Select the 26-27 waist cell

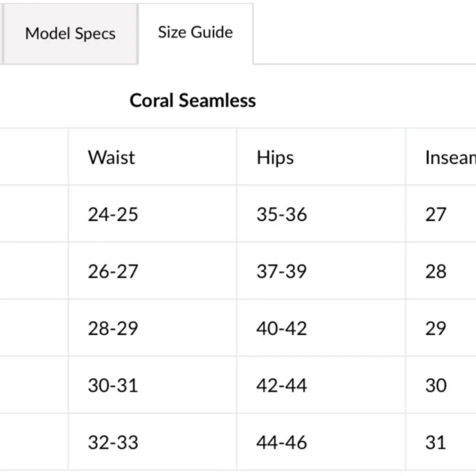point(113,271)
